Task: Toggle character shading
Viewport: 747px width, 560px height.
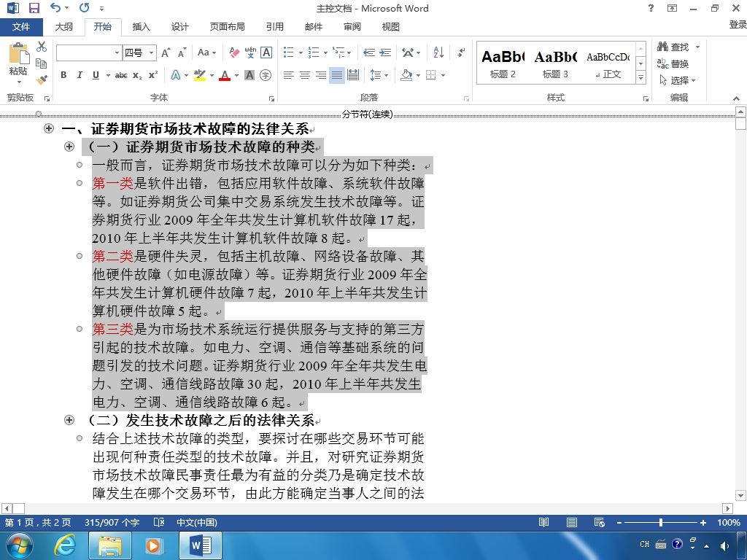Action: point(249,75)
